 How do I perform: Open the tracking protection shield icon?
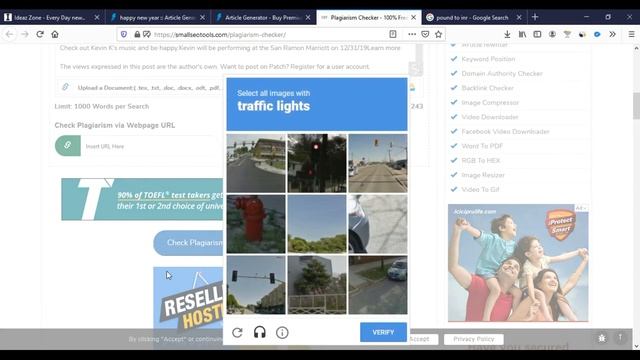coord(124,35)
